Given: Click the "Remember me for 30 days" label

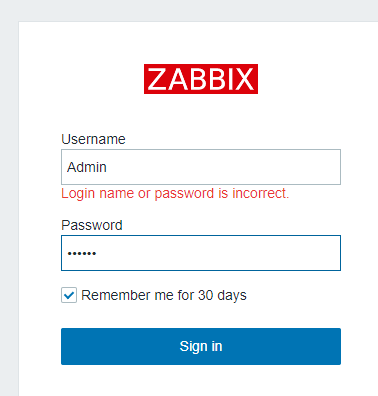Looking at the screenshot, I should pyautogui.click(x=164, y=295).
